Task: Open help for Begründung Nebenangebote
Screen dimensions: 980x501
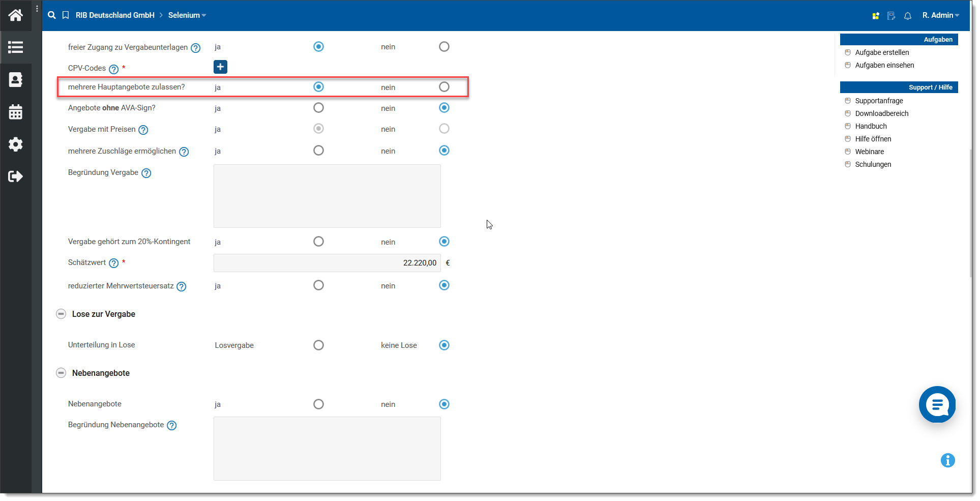Action: pyautogui.click(x=172, y=426)
